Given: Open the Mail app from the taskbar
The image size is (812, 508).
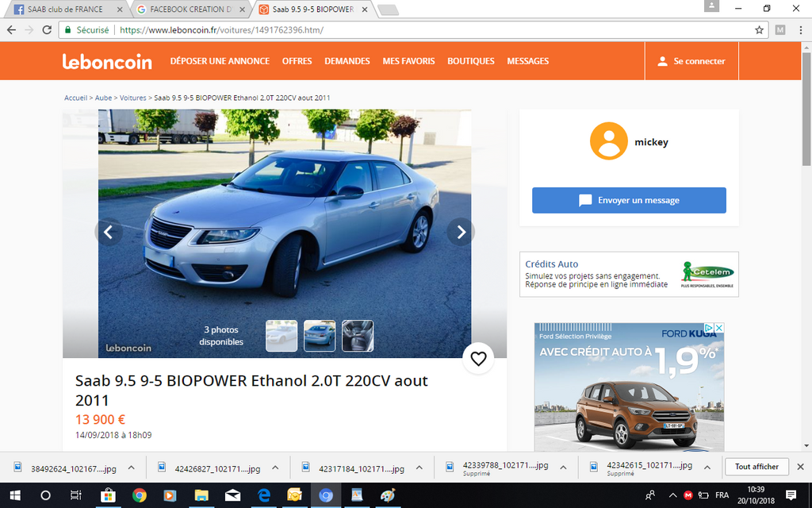Looking at the screenshot, I should coord(232,495).
